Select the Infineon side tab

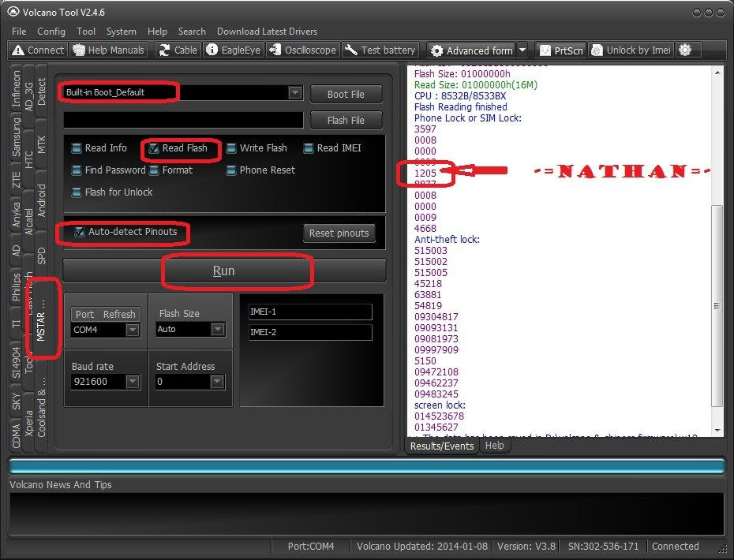click(17, 88)
